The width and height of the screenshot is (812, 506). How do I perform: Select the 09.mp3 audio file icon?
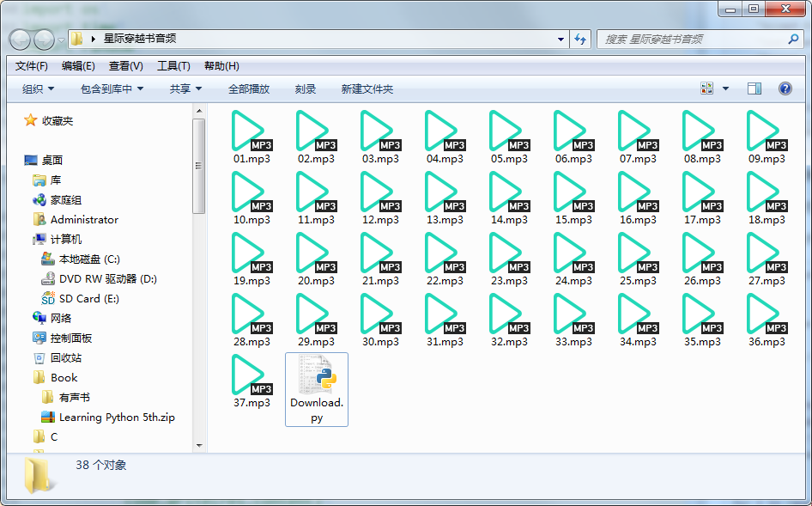coord(767,131)
